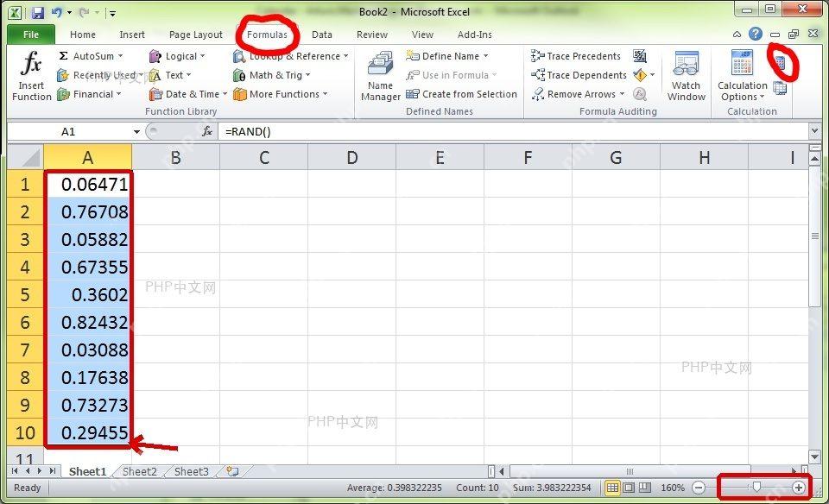
Task: Click the Name Box showing A1
Action: [69, 131]
